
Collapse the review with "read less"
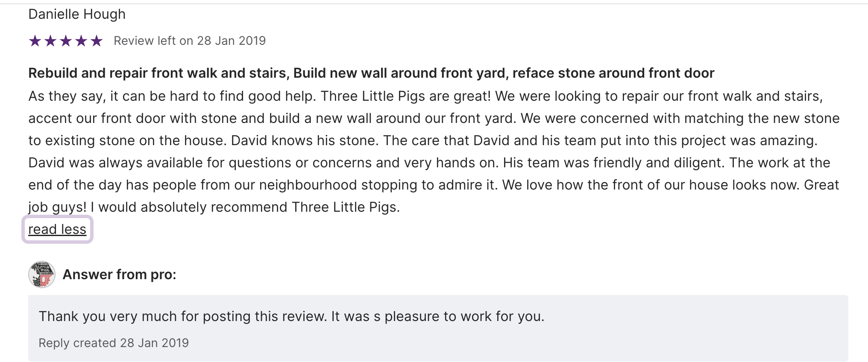point(57,230)
